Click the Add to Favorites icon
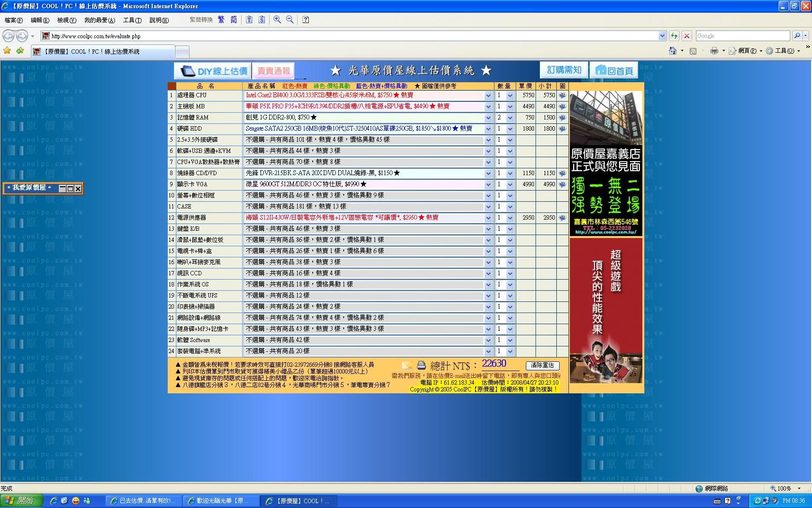Image resolution: width=812 pixels, height=508 pixels. click(20, 51)
